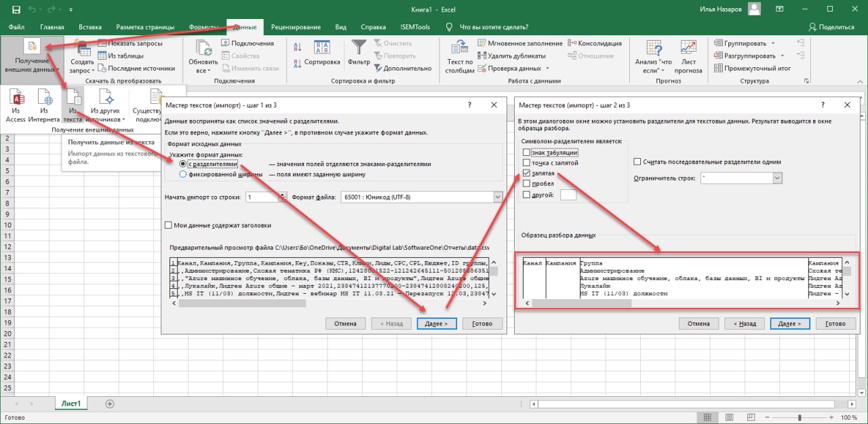Open Формат файла dropdown
Viewport: 868px width, 424px height.
(498, 197)
